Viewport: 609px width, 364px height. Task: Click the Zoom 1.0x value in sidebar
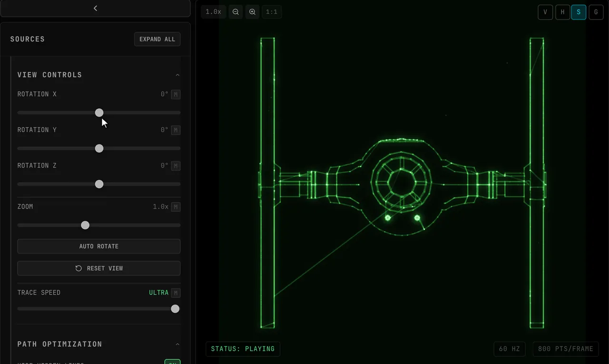[x=160, y=207]
